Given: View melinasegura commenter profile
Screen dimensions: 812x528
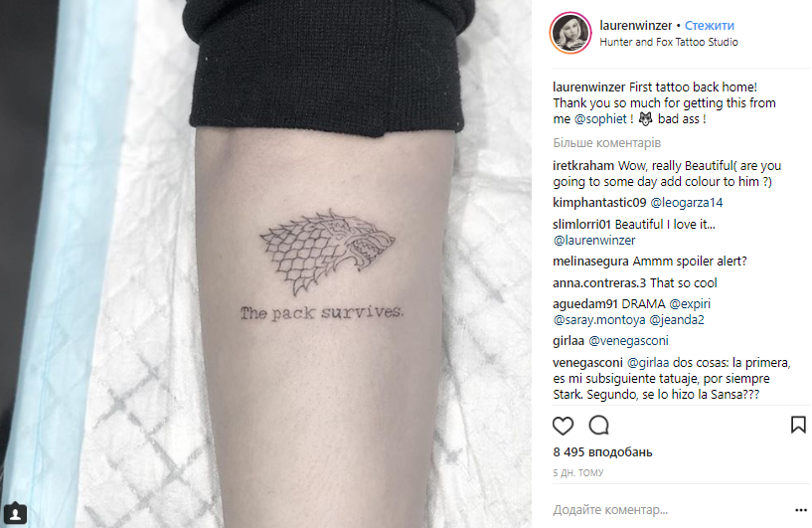Looking at the screenshot, I should click(x=590, y=262).
